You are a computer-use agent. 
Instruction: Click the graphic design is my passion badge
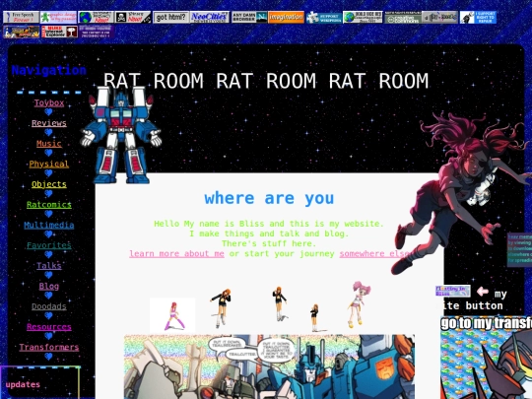[x=59, y=17]
